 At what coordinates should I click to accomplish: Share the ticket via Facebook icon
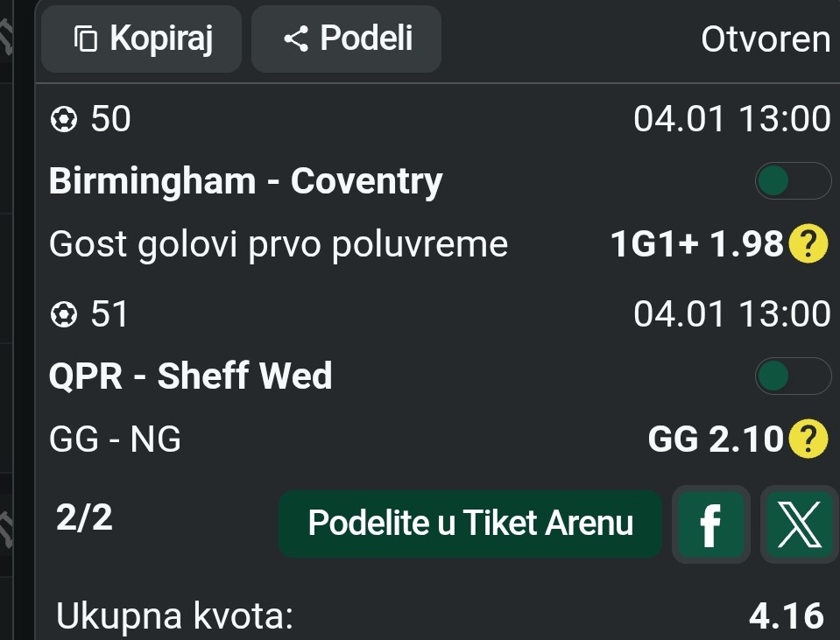[x=710, y=524]
